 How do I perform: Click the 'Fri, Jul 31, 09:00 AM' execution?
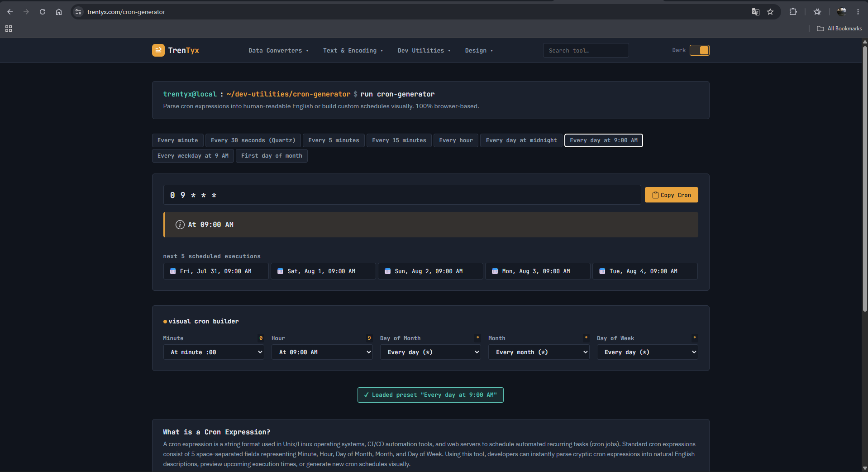click(x=215, y=271)
